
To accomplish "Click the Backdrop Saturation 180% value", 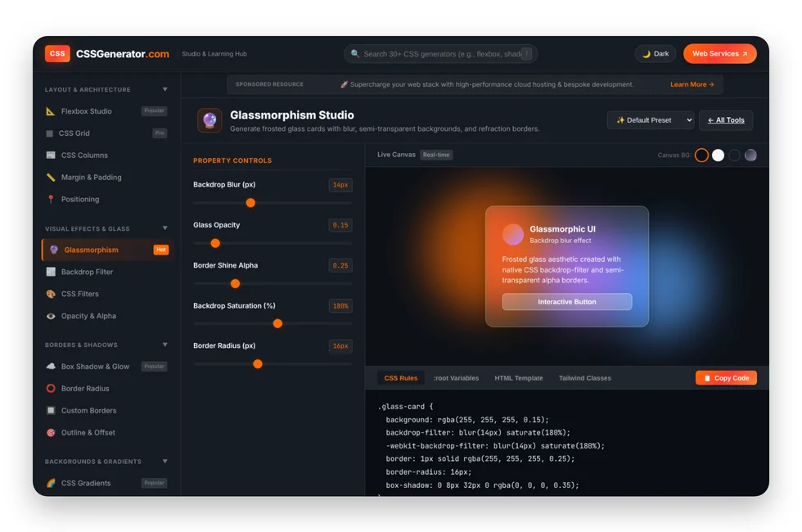I will tap(340, 306).
